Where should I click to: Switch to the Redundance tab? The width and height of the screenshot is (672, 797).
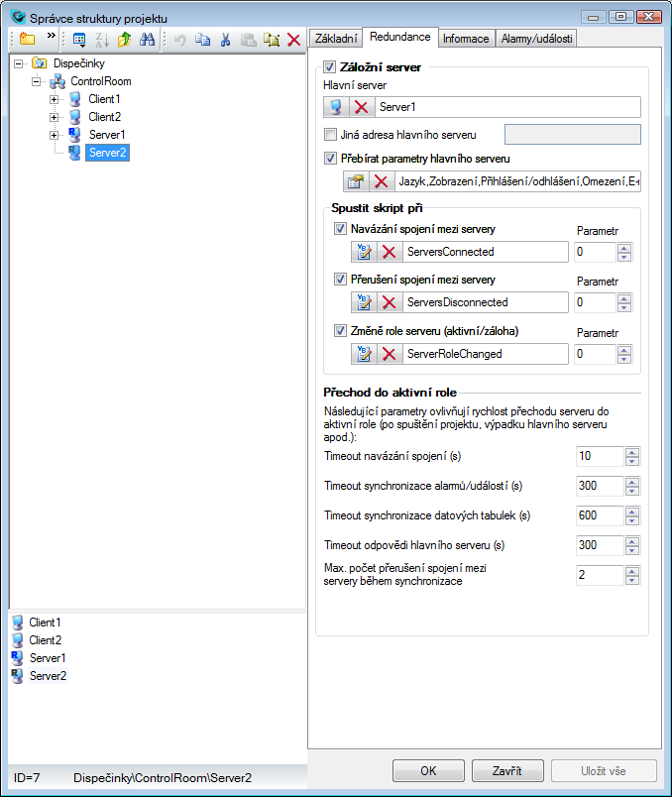tap(400, 37)
